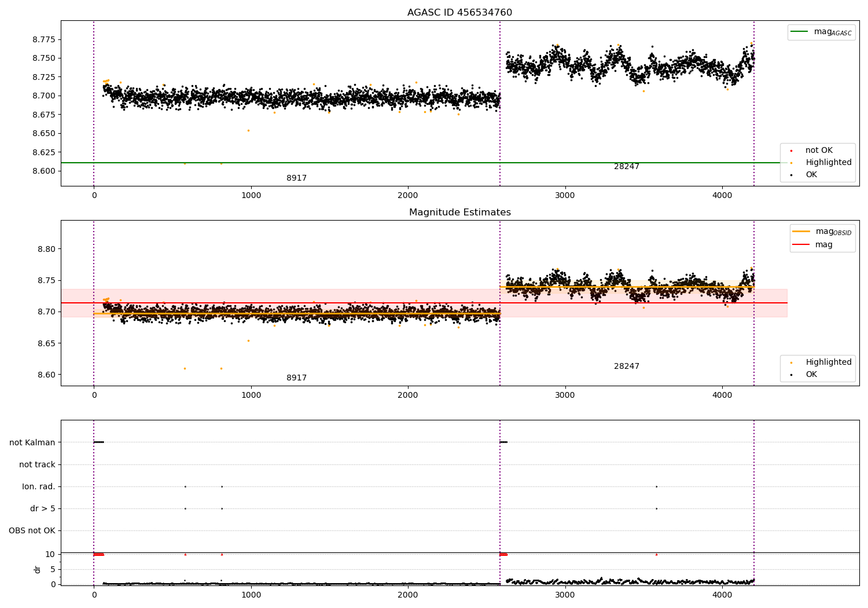Click the 8.60 tick in Magnitude Estimates plot

click(x=46, y=375)
